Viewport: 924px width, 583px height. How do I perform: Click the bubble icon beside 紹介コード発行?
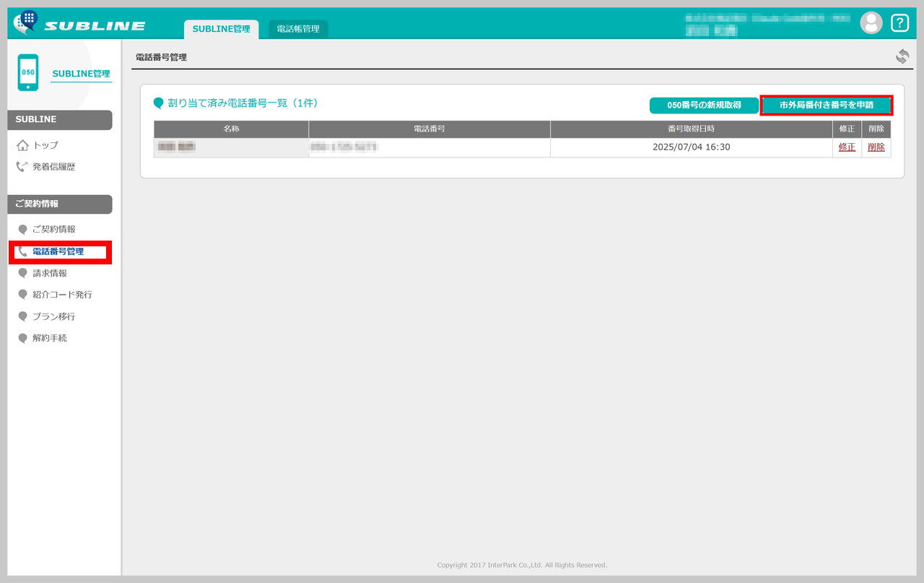tap(22, 295)
